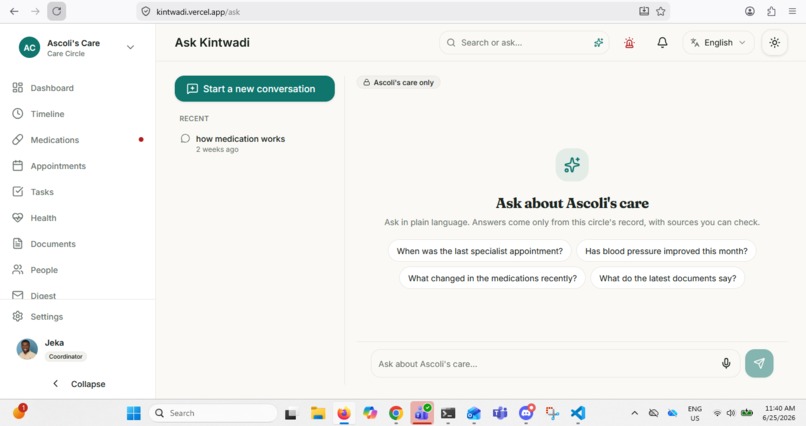Toggle light/dark theme sun button
Image resolution: width=806 pixels, height=426 pixels.
(775, 43)
